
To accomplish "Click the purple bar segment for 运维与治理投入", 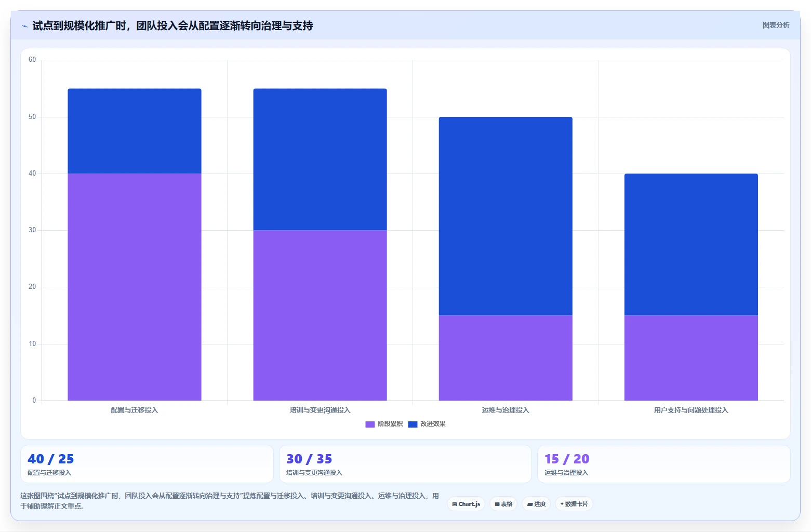I will 506,358.
